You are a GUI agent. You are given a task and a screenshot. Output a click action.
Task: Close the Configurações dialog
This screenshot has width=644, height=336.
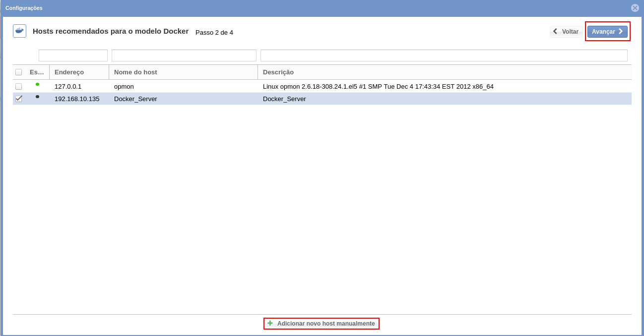click(635, 8)
